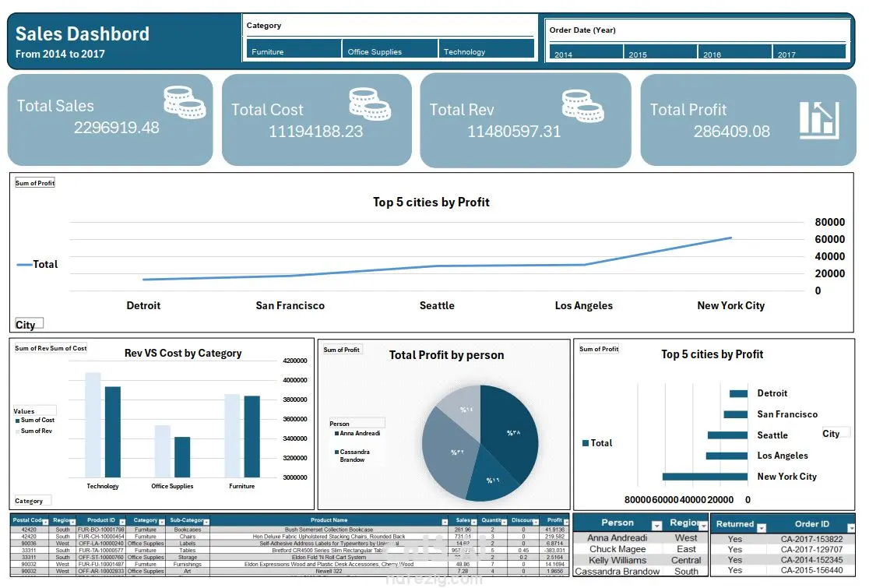The height and width of the screenshot is (588, 869).
Task: Toggle the Technology category slicer
Action: (x=487, y=49)
